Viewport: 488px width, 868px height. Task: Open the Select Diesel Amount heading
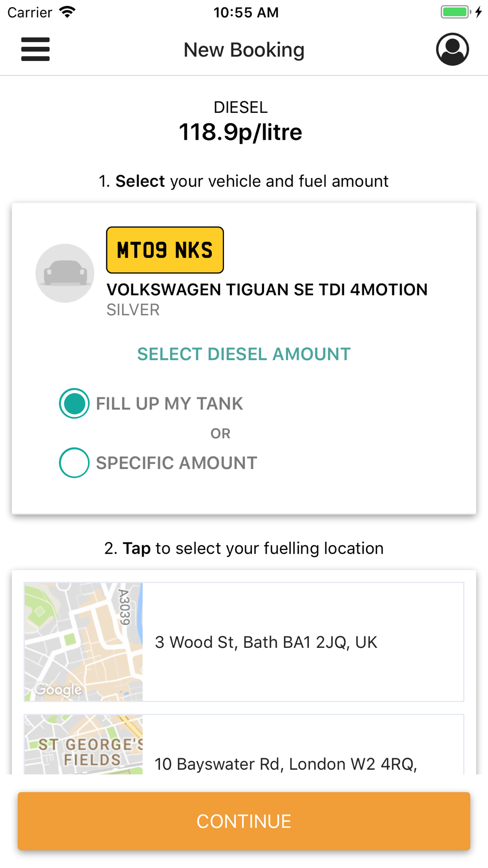(244, 354)
